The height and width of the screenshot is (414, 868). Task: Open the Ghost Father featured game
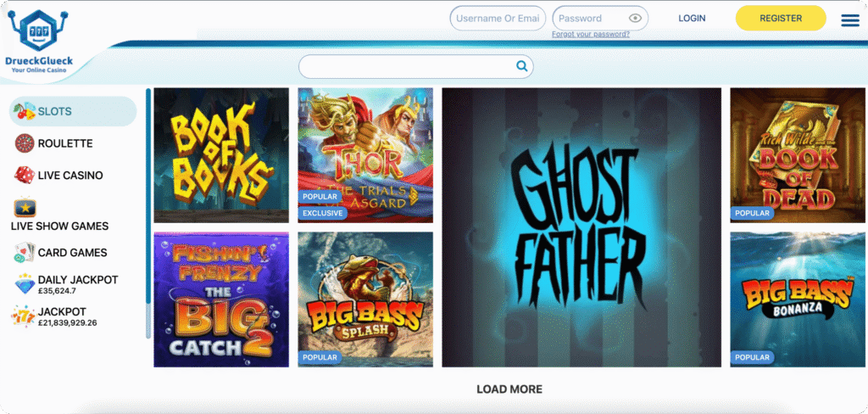581,227
